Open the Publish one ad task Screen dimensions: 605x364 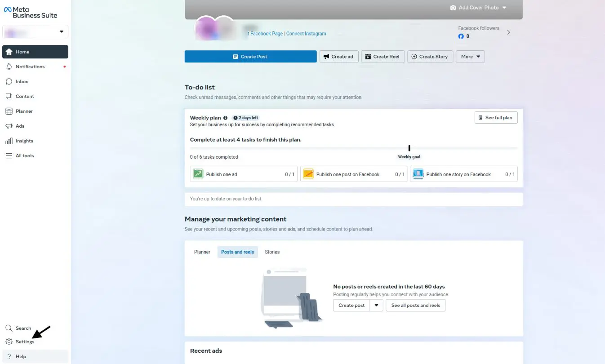[x=244, y=174]
